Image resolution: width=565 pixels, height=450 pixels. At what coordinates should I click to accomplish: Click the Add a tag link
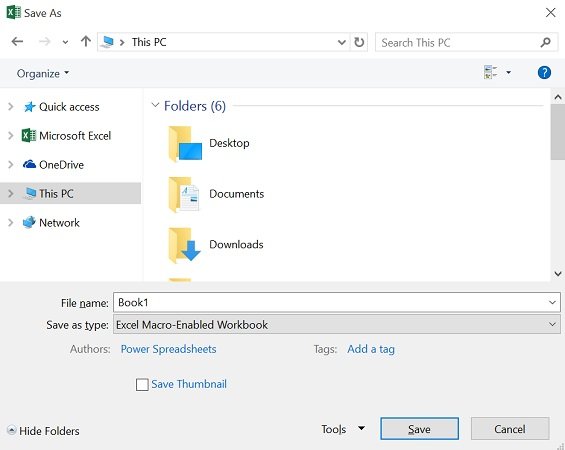pos(371,349)
